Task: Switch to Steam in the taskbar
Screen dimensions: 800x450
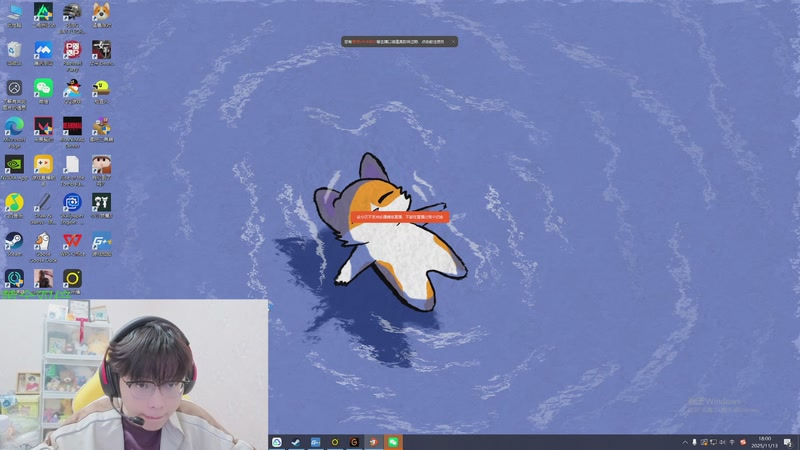Action: [296, 442]
